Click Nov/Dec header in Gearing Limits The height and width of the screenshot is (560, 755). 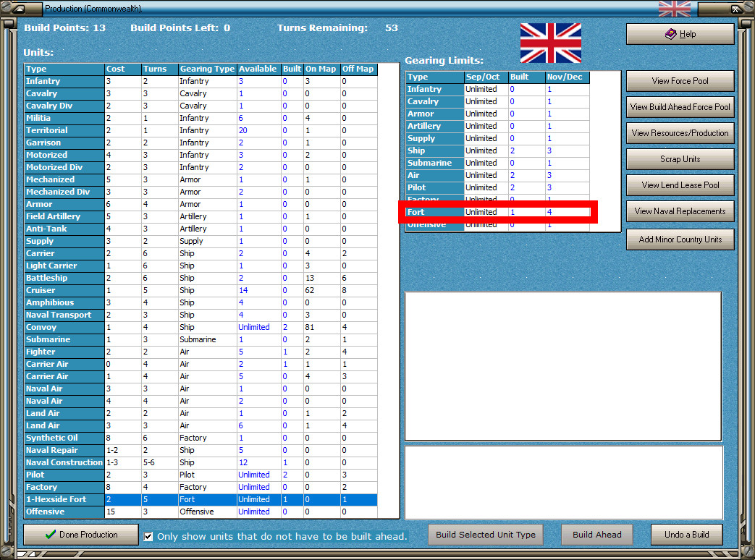[x=567, y=77]
